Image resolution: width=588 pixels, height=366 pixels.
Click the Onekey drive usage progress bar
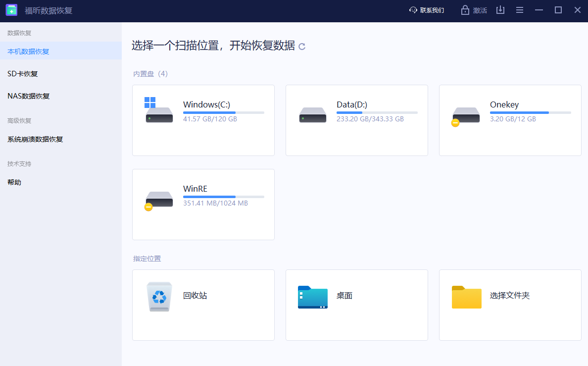531,113
